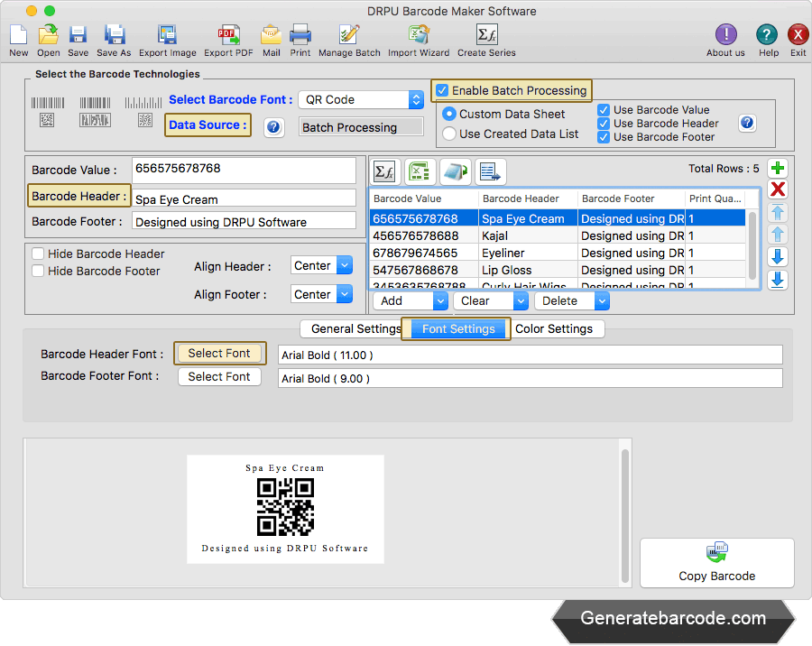This screenshot has height=646, width=812.
Task: Click Select Font for Barcode Header
Action: [219, 354]
